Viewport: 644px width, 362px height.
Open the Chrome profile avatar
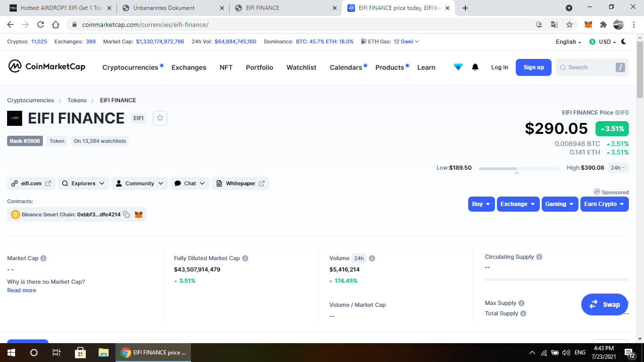[618, 25]
